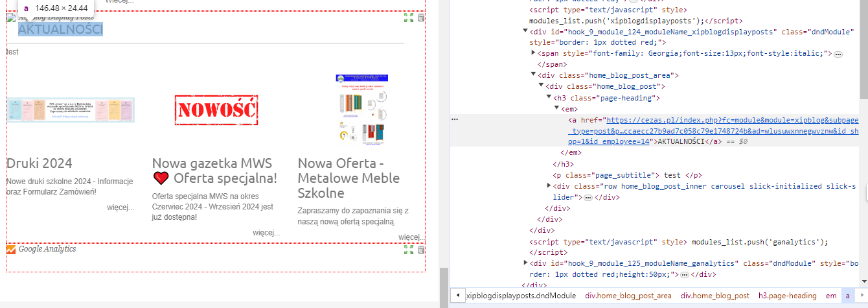Click trash icon of Xipblog Display Posts module
The image size is (868, 308).
tap(421, 18)
